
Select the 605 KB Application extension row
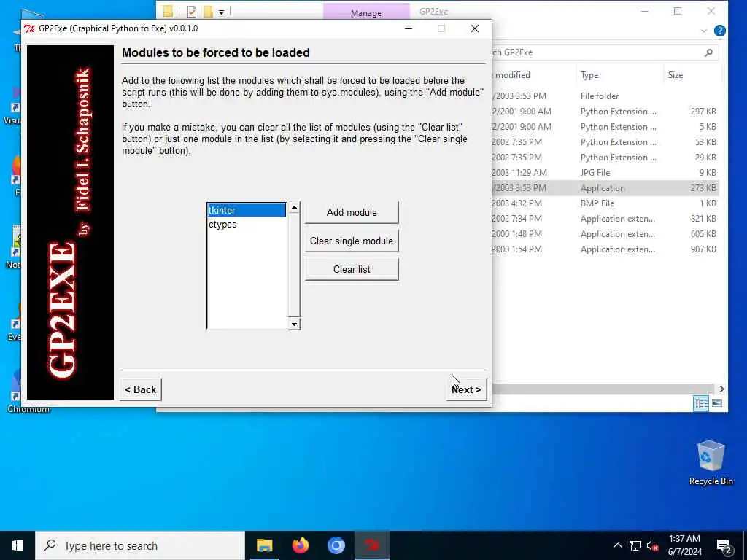[605, 234]
